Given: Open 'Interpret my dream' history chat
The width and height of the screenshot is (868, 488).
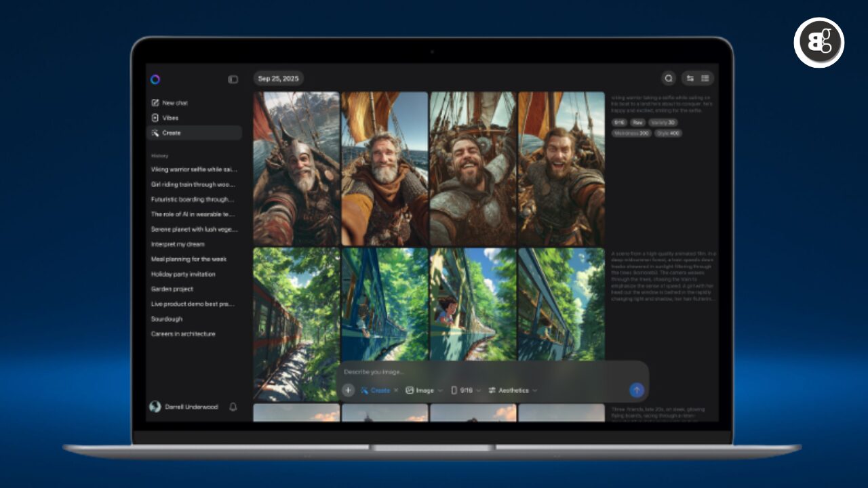Looking at the screenshot, I should coord(178,244).
